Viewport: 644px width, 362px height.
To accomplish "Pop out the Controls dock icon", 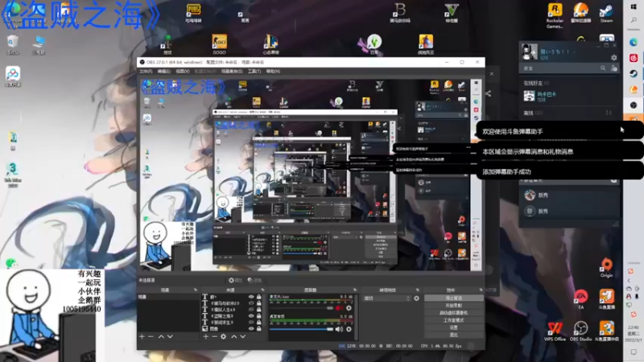I will (x=481, y=290).
